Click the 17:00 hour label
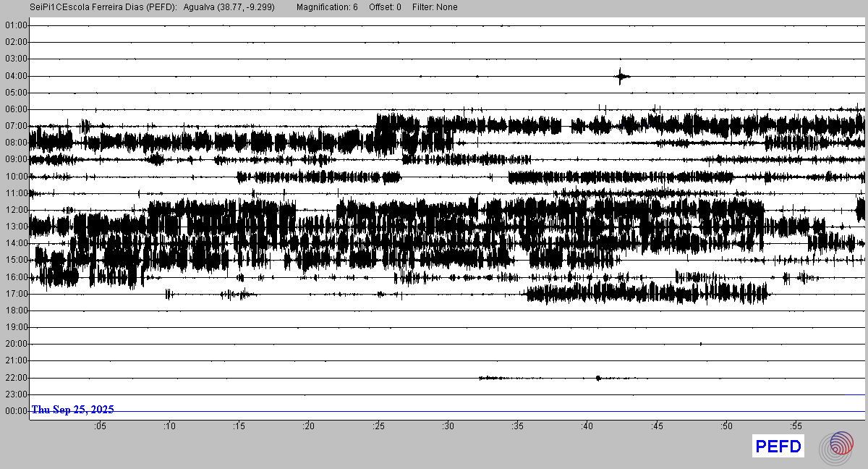868x469 pixels. 16,294
